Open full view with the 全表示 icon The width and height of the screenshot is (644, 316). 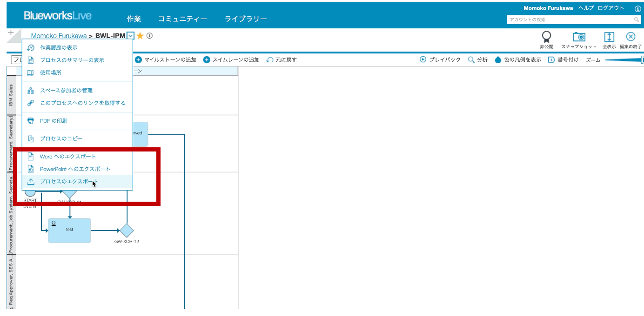(610, 37)
